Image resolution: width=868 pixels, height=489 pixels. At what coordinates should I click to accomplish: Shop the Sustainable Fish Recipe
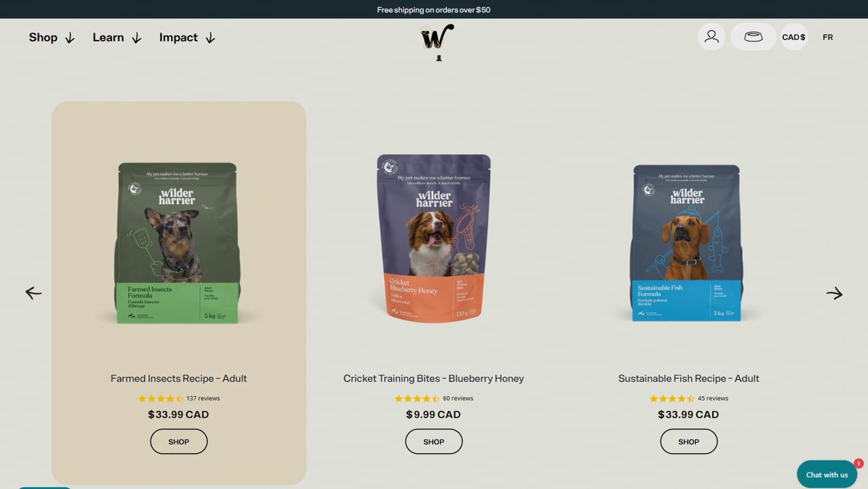(689, 442)
